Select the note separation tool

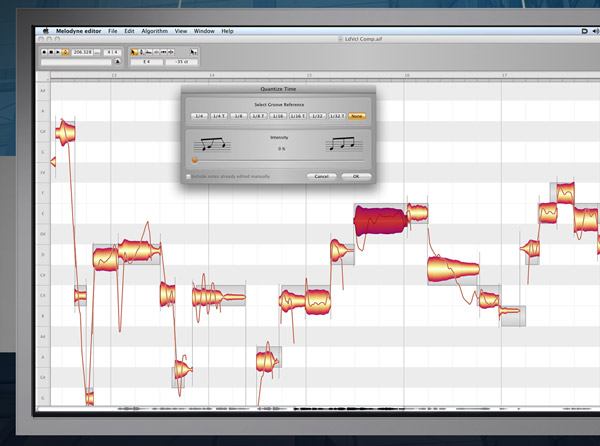click(x=171, y=52)
